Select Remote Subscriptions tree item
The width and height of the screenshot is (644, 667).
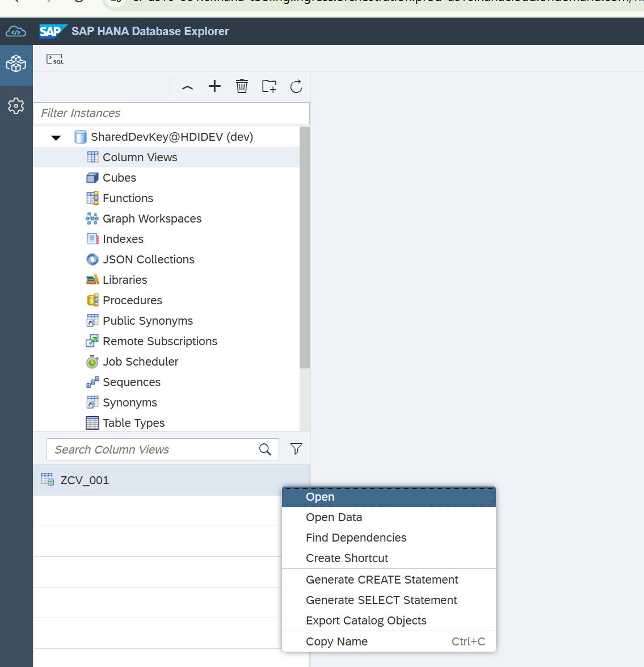pos(166,341)
